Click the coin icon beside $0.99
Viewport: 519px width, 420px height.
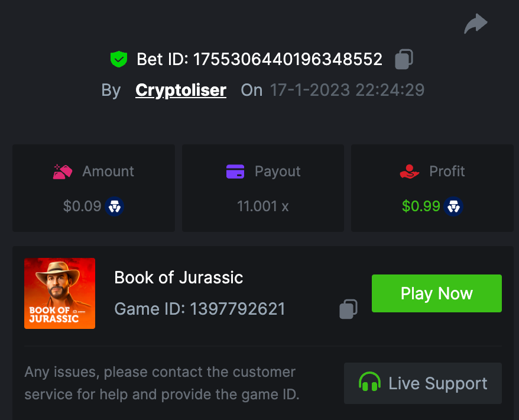point(453,206)
